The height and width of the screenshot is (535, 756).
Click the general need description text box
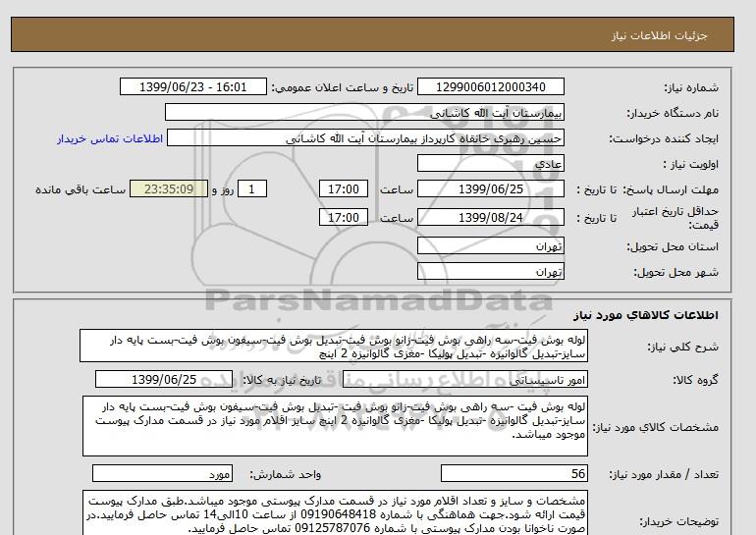click(x=334, y=347)
